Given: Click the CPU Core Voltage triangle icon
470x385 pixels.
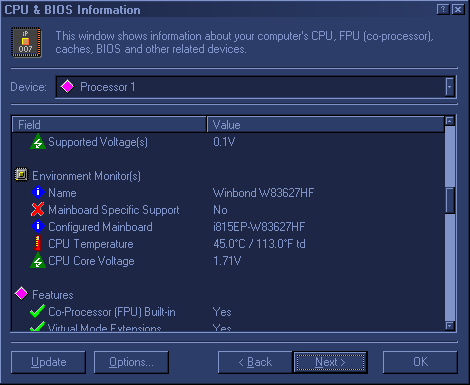Looking at the screenshot, I should click(38, 260).
